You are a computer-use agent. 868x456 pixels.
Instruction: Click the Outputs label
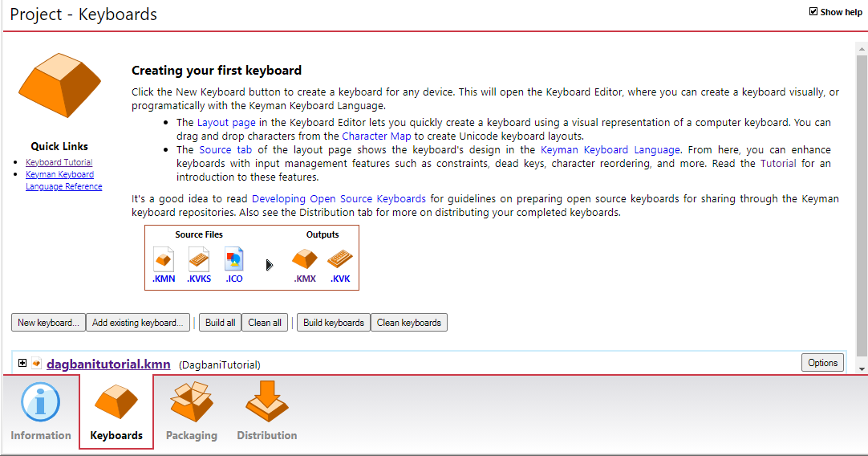322,234
